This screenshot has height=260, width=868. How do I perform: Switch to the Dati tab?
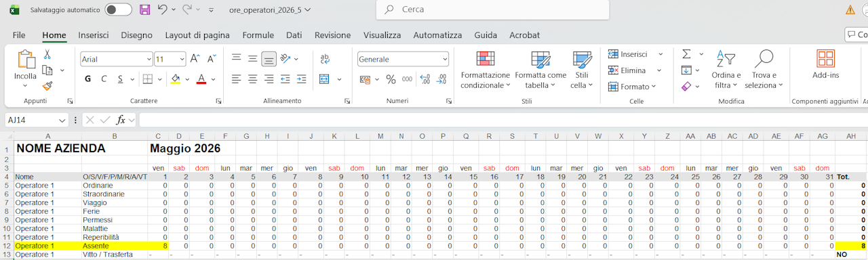tap(294, 35)
